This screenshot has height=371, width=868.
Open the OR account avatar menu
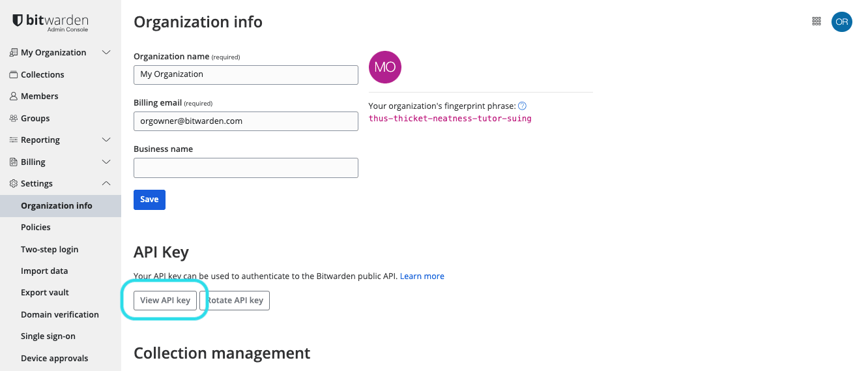(x=841, y=22)
